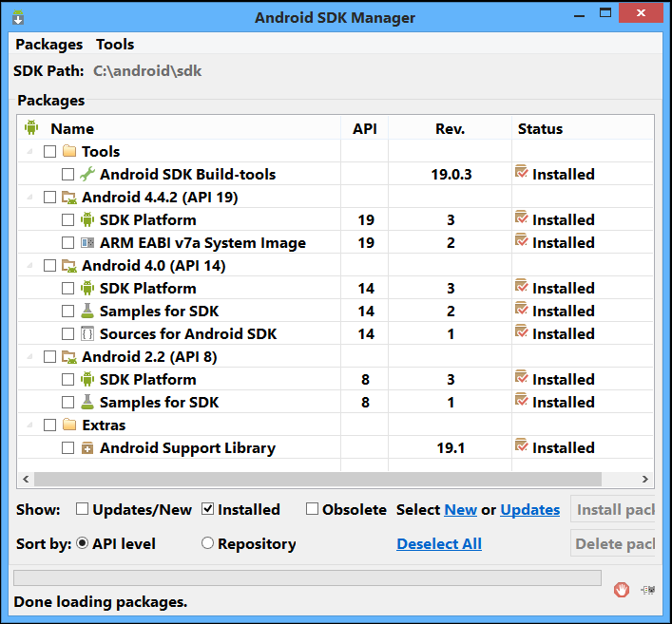672x624 pixels.
Task: Click the red stop hand icon
Action: 621,589
